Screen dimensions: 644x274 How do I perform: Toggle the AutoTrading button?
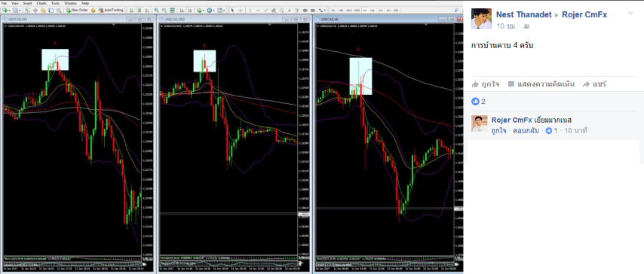pyautogui.click(x=111, y=11)
